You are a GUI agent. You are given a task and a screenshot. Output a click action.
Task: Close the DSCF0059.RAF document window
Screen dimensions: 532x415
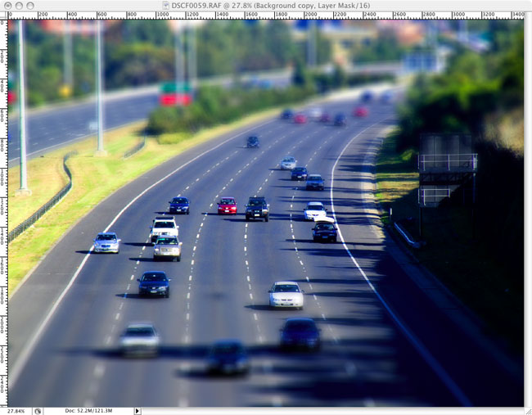[7, 6]
